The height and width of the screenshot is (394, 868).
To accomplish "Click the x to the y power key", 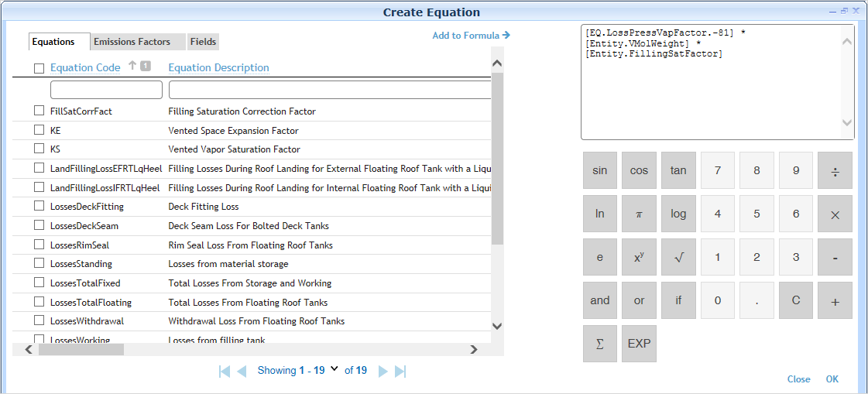I will click(639, 257).
